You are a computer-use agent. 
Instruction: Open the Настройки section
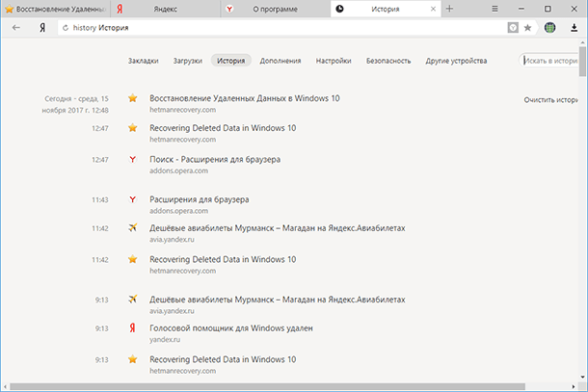point(334,61)
